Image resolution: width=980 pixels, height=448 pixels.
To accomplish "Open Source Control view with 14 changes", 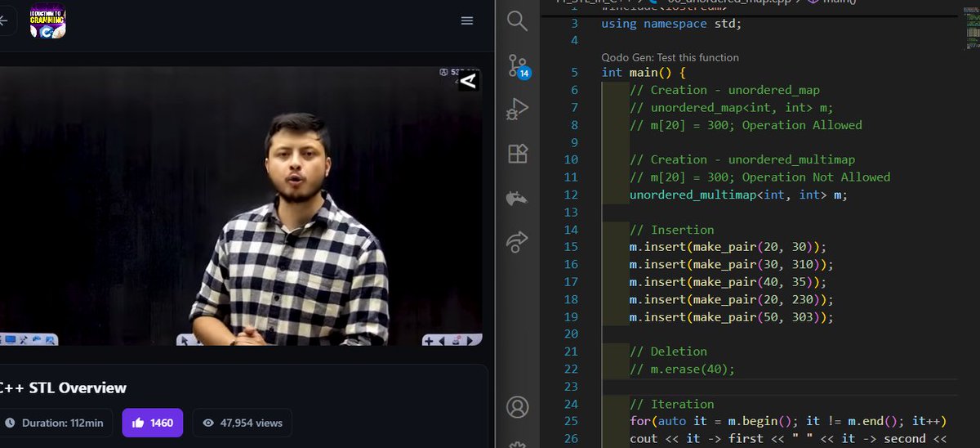I will point(519,66).
